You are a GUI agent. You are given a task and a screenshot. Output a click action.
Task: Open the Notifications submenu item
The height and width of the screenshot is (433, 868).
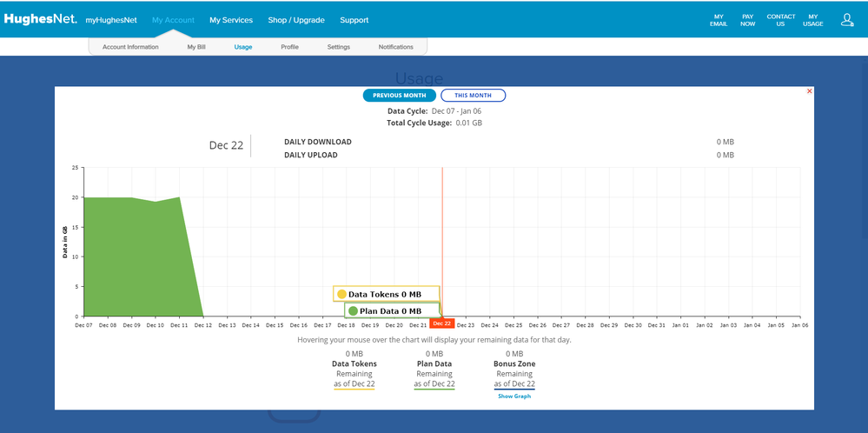click(396, 47)
